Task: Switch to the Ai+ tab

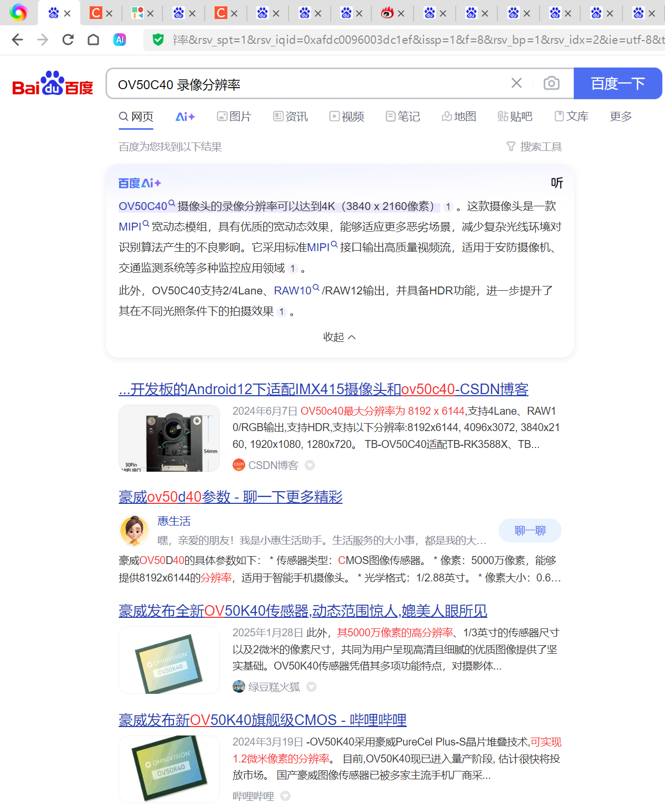Action: 185,116
